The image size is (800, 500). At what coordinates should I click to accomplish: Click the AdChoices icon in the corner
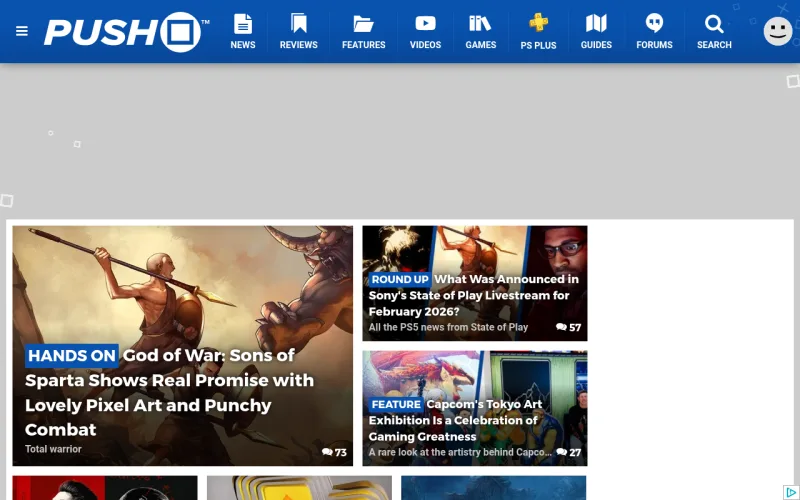click(790, 492)
